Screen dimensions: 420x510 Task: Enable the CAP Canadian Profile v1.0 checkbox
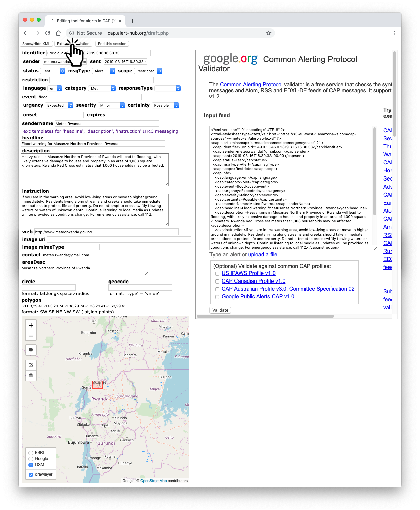point(217,282)
